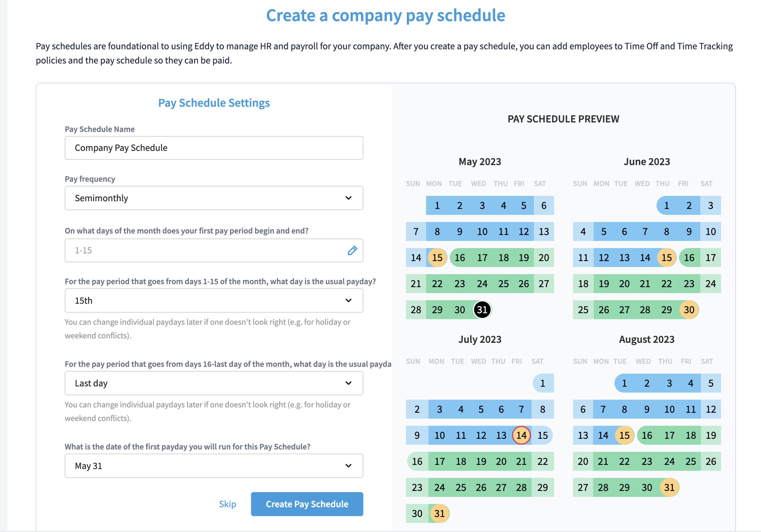Viewport: 761px width, 532px height.
Task: Select June 1 in the preview calendar
Action: [x=666, y=206]
